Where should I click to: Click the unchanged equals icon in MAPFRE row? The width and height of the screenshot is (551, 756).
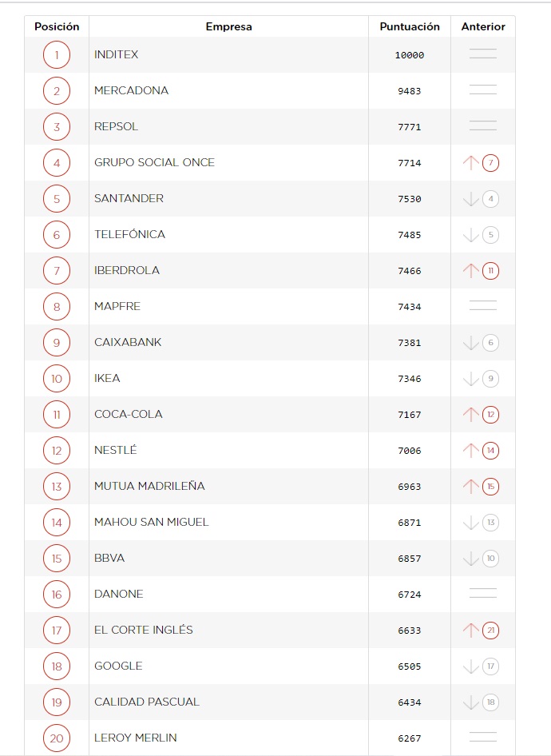[x=482, y=306]
